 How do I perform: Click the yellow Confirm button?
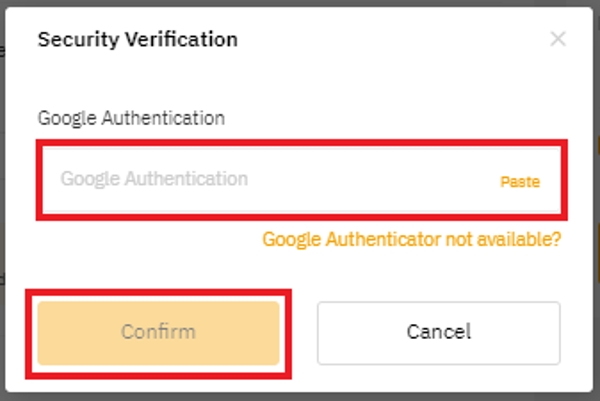[158, 332]
